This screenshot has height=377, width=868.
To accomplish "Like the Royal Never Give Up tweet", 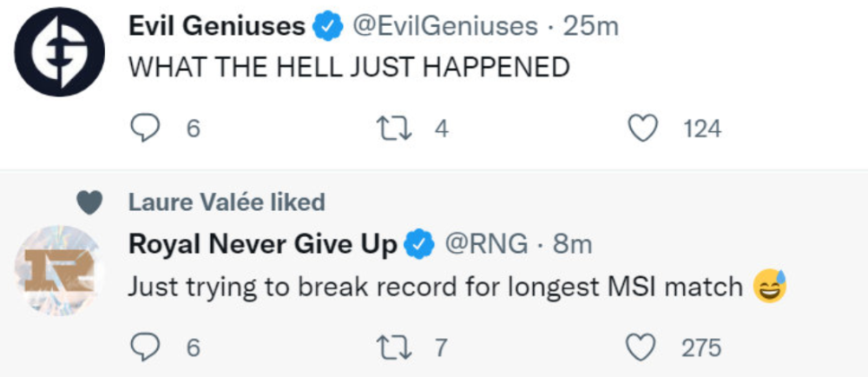I will pos(642,348).
